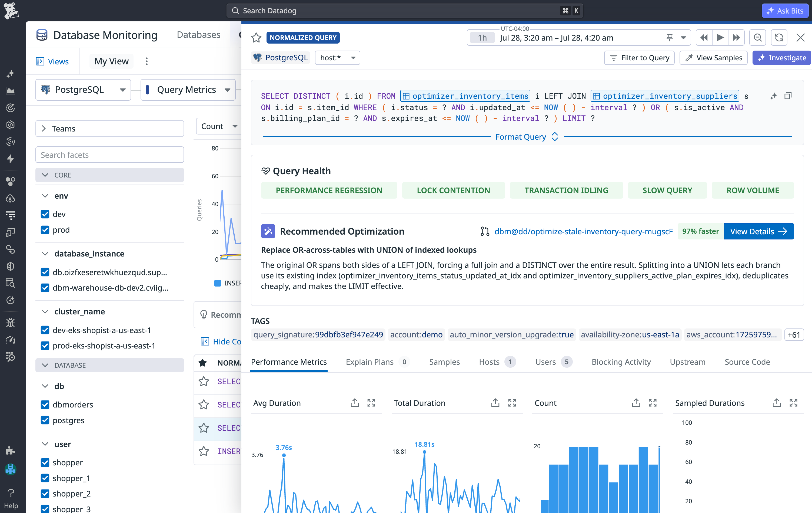Click the Filter to Query button
Image resolution: width=812 pixels, height=513 pixels.
pyautogui.click(x=639, y=58)
